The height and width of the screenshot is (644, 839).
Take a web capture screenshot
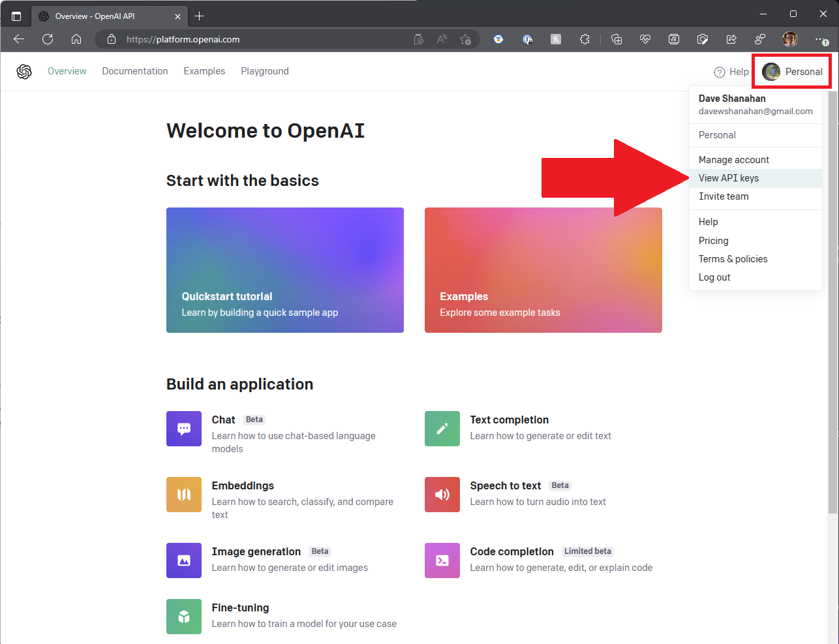point(703,39)
